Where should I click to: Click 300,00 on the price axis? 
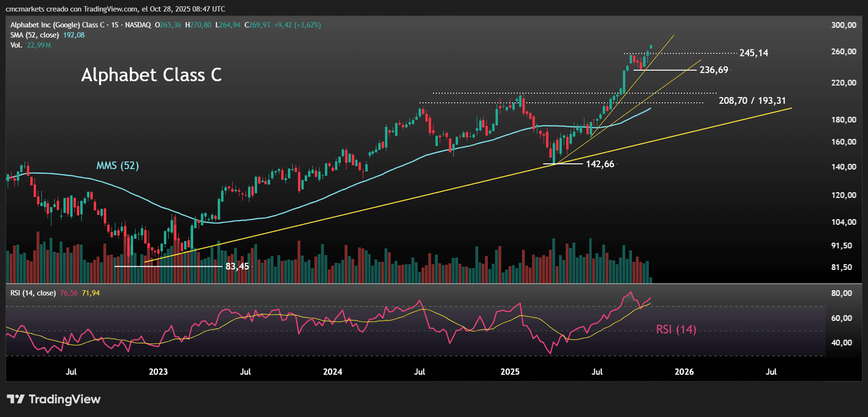(x=843, y=25)
